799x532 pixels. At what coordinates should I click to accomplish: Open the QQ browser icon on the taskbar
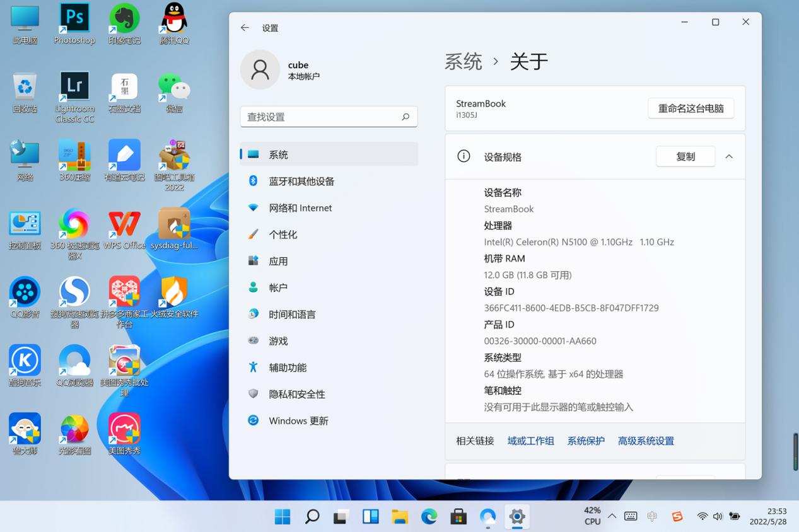coord(487,517)
